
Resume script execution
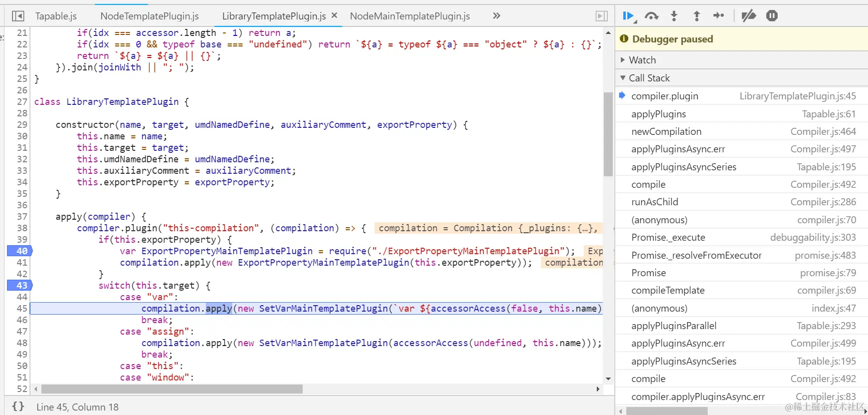click(x=629, y=16)
